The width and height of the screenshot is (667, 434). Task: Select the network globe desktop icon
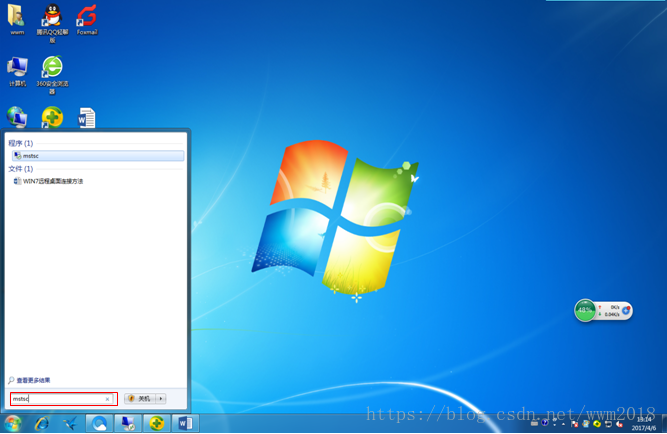click(17, 117)
